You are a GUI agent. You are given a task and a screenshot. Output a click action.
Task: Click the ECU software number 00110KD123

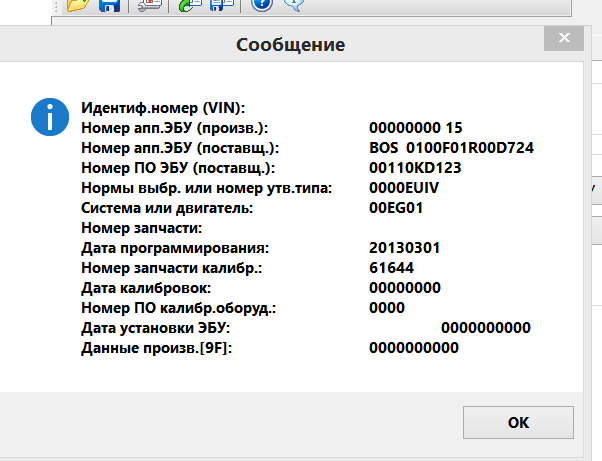pos(415,168)
